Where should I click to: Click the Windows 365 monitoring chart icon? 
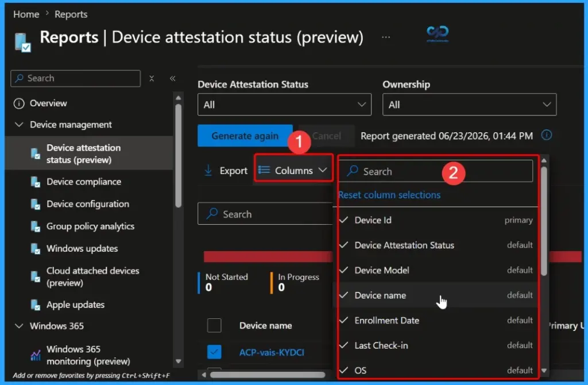(35, 355)
